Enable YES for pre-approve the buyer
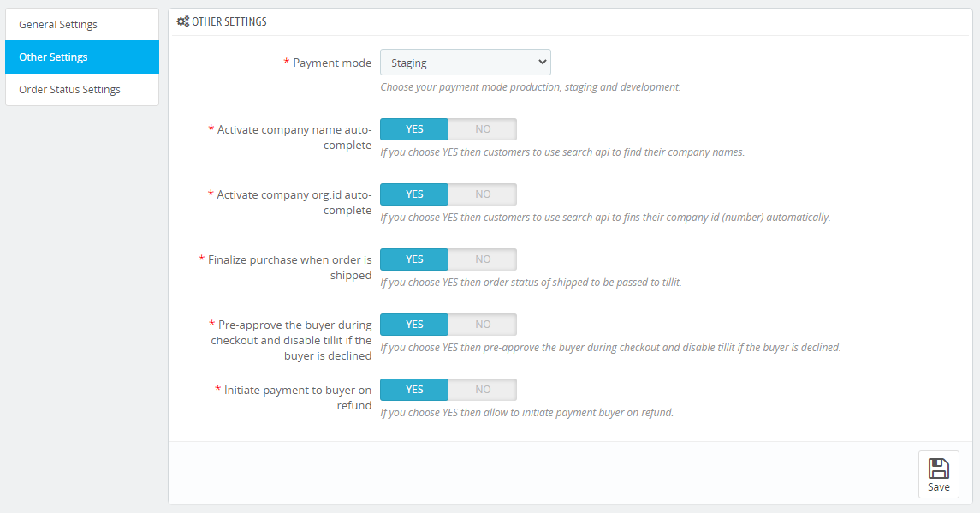980x513 pixels. tap(414, 325)
